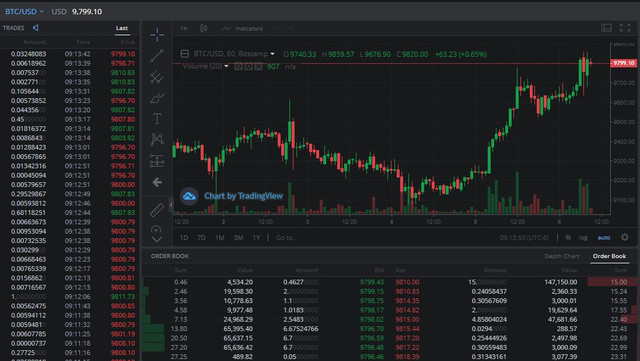Open Volume indicator settings icon
The image size is (640, 361).
pos(248,66)
